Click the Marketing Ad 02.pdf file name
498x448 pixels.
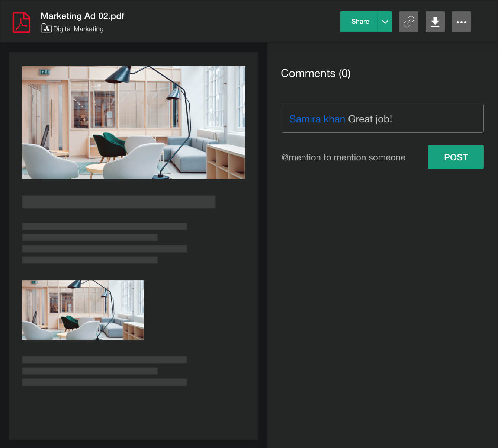click(x=83, y=16)
